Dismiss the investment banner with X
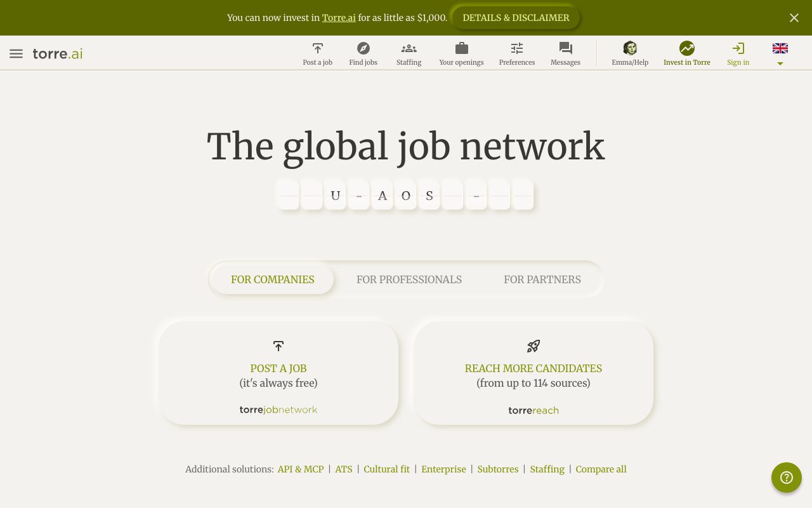 [x=794, y=18]
